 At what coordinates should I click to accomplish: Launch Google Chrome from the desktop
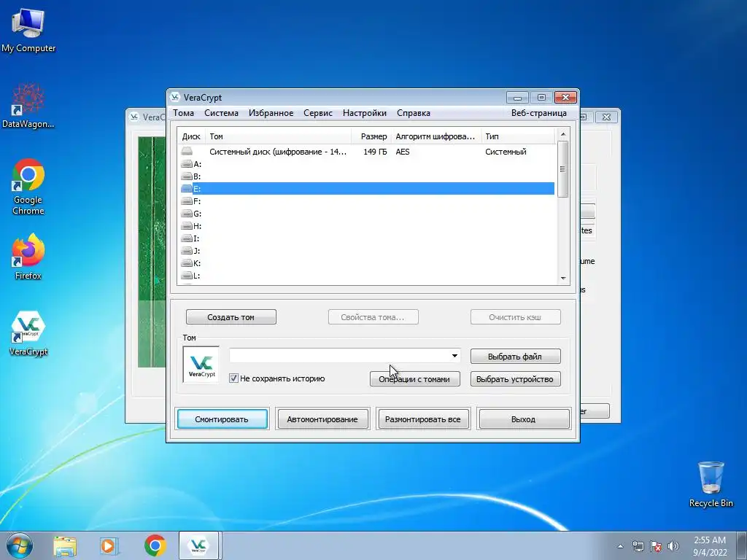pos(28,186)
